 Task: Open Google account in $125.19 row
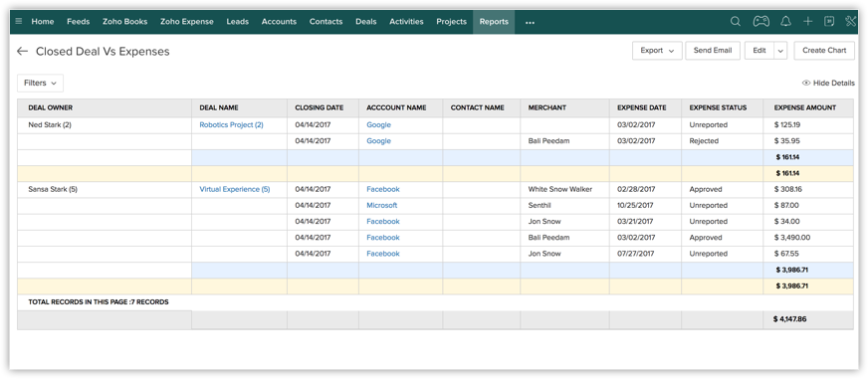tap(378, 125)
